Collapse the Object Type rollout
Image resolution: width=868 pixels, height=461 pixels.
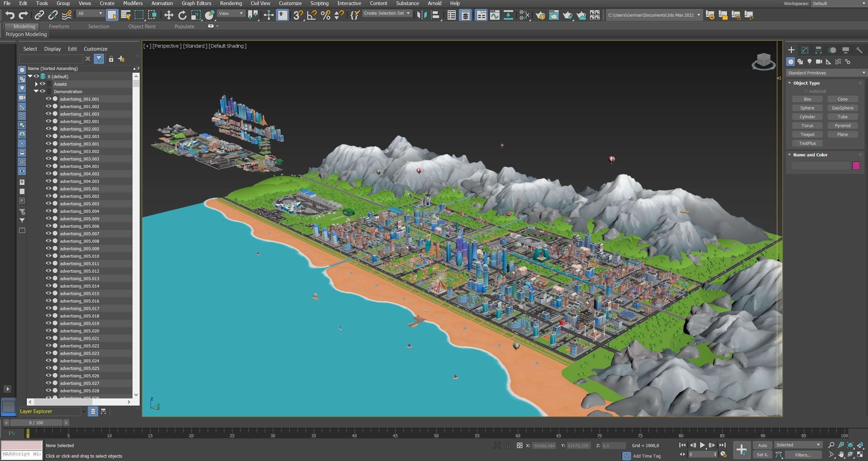tap(790, 83)
